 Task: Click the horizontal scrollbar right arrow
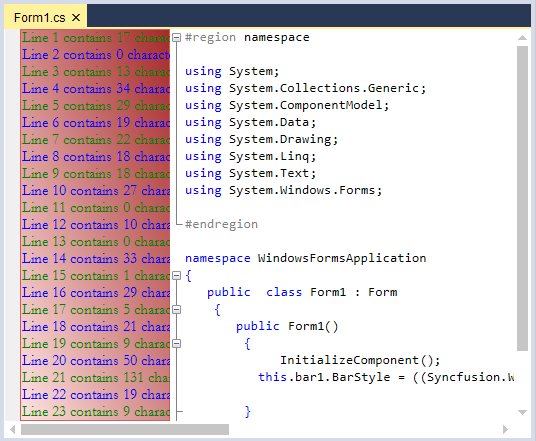tap(506, 429)
